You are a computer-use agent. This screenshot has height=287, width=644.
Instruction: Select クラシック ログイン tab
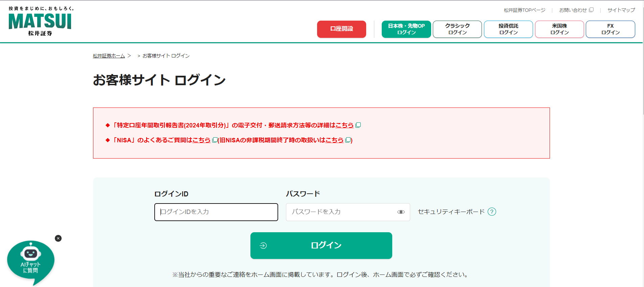[457, 29]
